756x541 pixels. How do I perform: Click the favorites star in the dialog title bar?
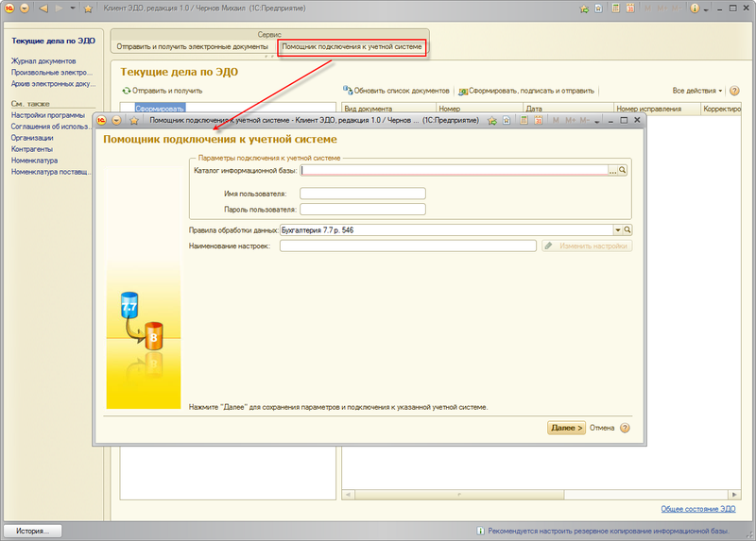pyautogui.click(x=134, y=121)
